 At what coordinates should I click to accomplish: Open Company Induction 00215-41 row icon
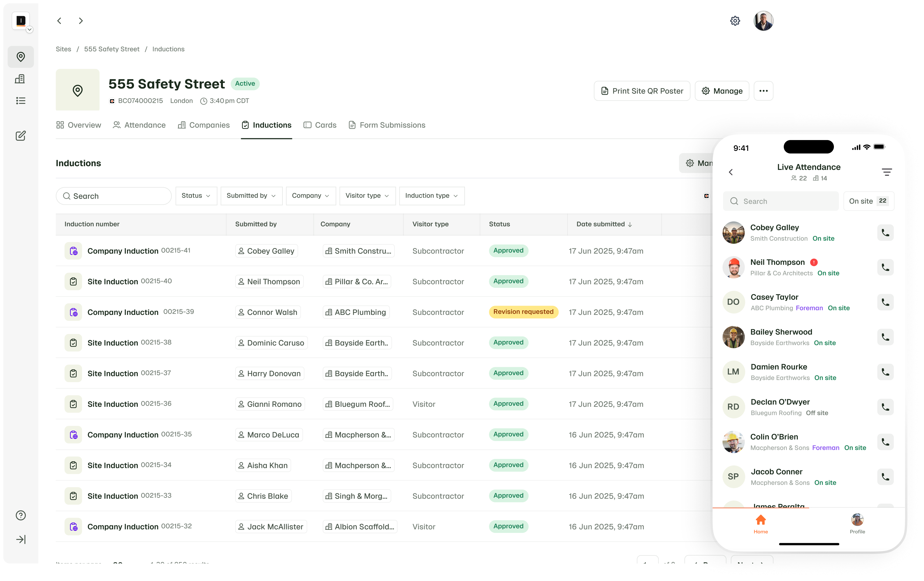coord(73,251)
